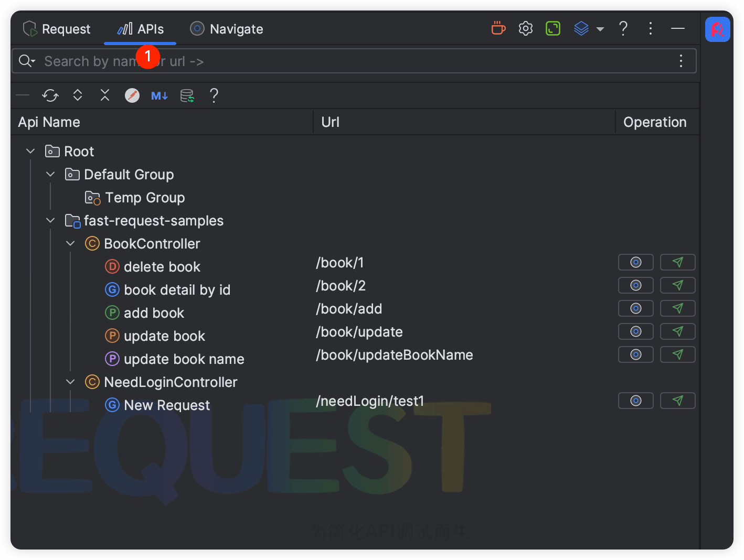The width and height of the screenshot is (744, 560).
Task: Locate code for add book API
Action: pyautogui.click(x=635, y=308)
